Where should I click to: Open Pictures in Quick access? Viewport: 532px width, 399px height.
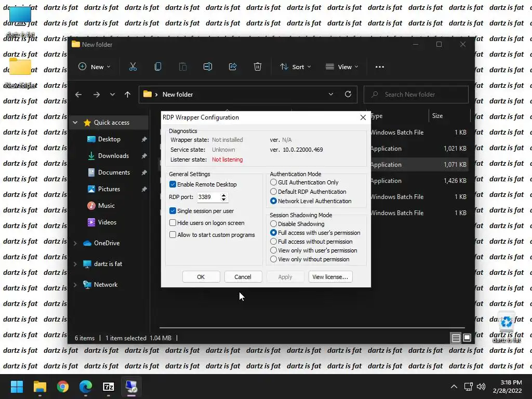(109, 189)
